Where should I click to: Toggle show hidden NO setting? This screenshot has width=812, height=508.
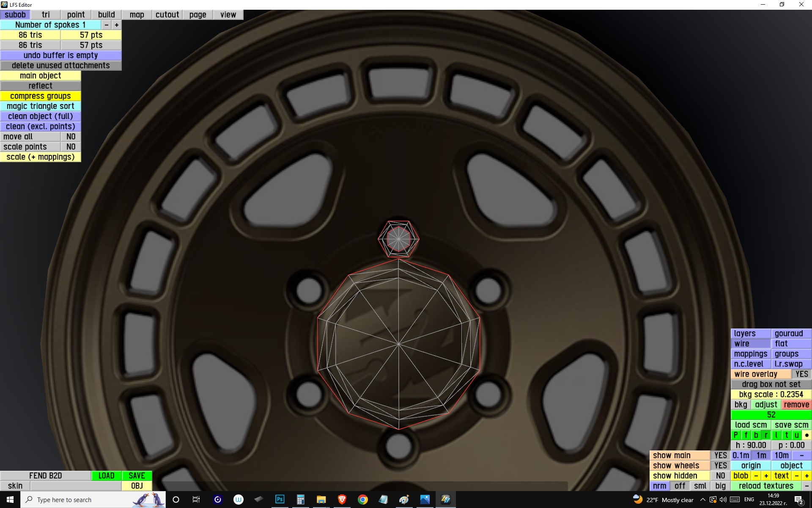point(720,476)
